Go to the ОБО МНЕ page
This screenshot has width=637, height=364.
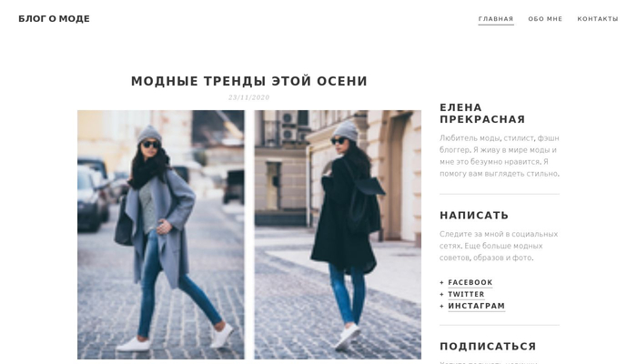[x=545, y=19]
